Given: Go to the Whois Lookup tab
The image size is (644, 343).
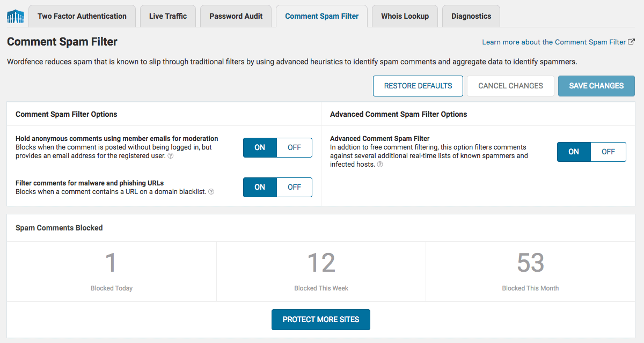Looking at the screenshot, I should click(x=405, y=16).
